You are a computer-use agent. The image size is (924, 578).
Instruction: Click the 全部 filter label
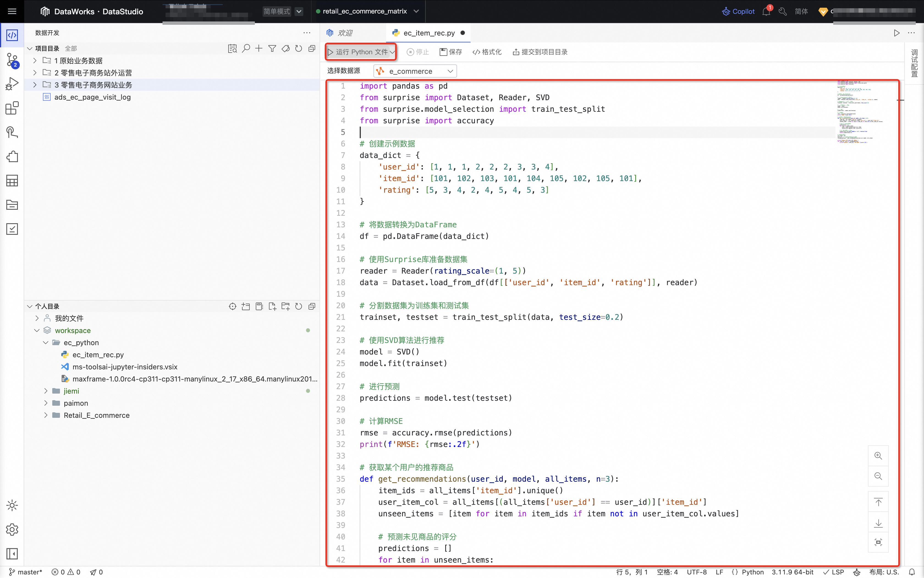(71, 48)
